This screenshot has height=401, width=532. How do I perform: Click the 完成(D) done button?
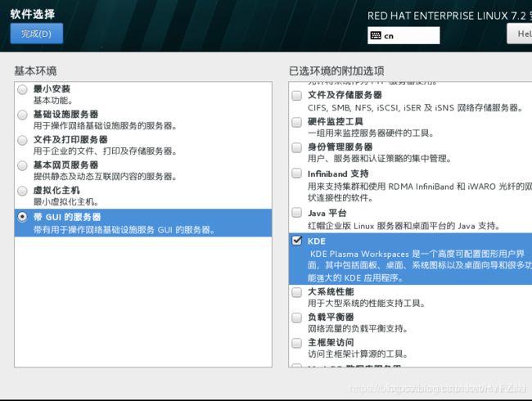(x=37, y=34)
